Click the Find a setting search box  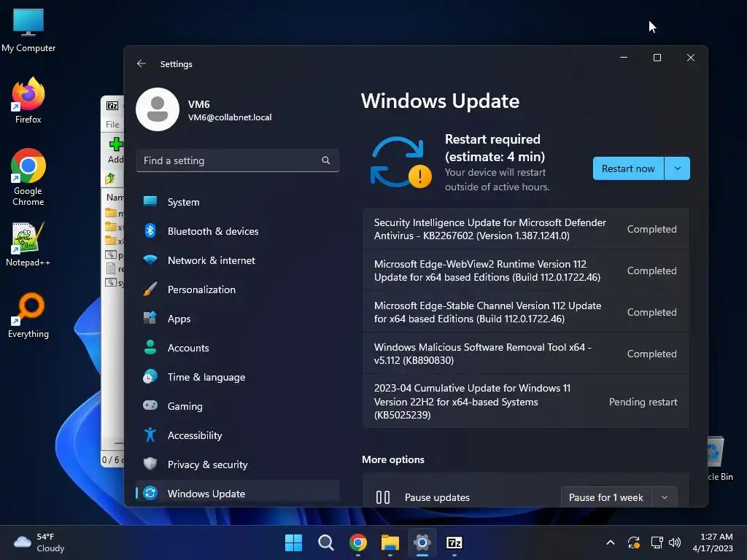click(x=237, y=160)
